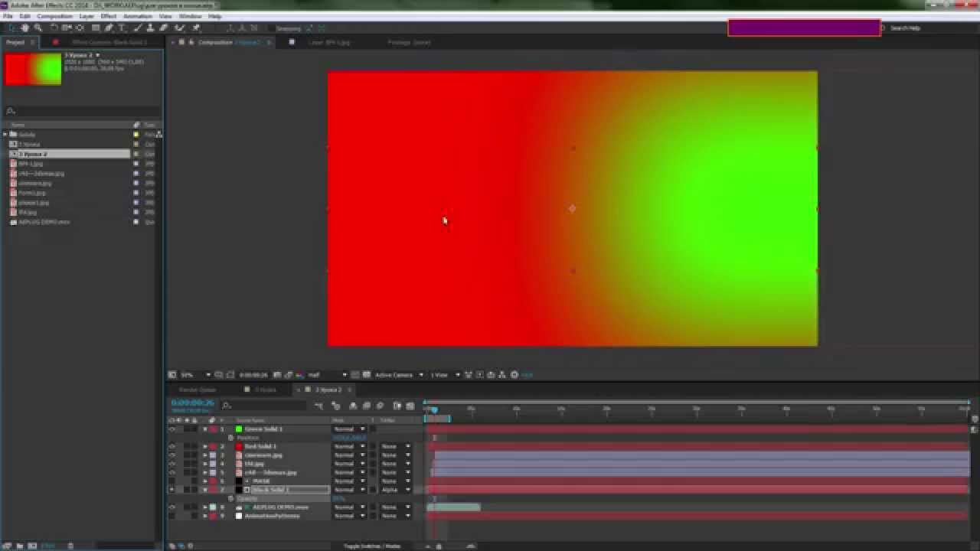Toggle visibility of layer 4 jpg
The image size is (980, 551).
171,464
